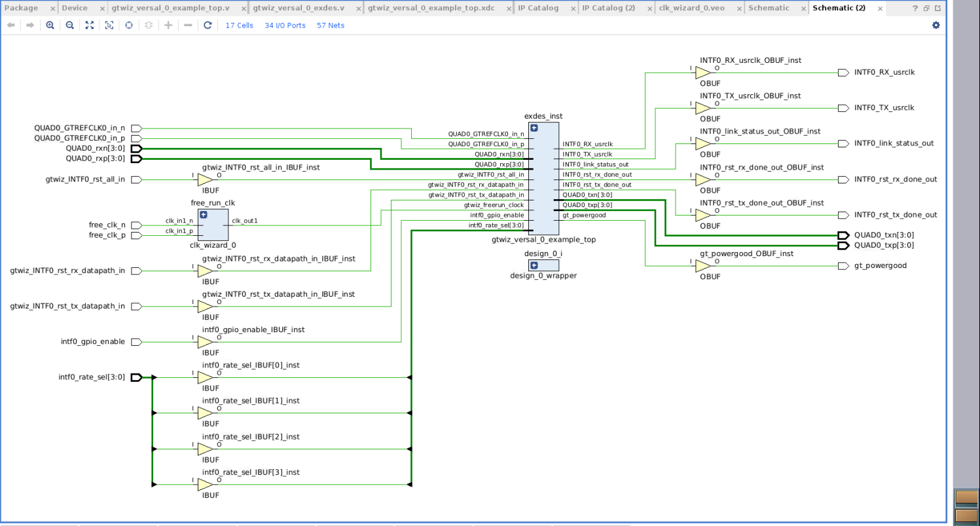980x526 pixels.
Task: Select the gt_powergood_OBUF_inst buffer symbol
Action: click(702, 266)
